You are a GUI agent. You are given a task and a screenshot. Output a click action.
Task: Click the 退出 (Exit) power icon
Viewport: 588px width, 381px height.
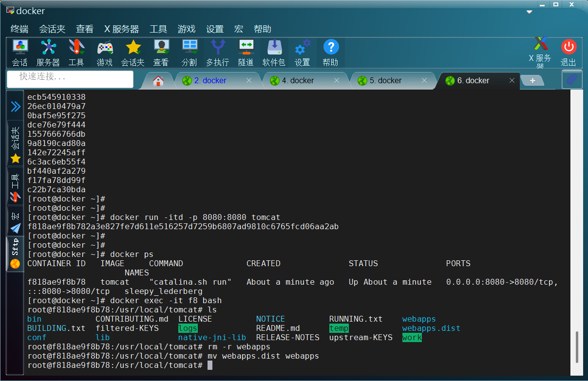click(x=568, y=53)
